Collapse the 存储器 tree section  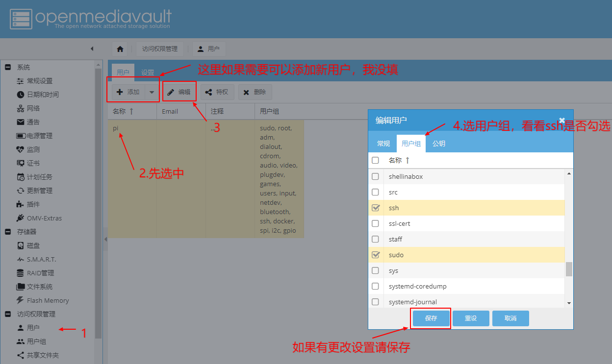tap(8, 232)
